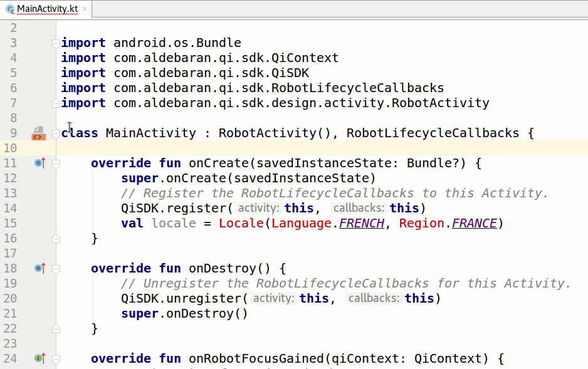The height and width of the screenshot is (369, 588).
Task: Click android.os.Bundle in the import on line 3
Action: [x=177, y=43]
